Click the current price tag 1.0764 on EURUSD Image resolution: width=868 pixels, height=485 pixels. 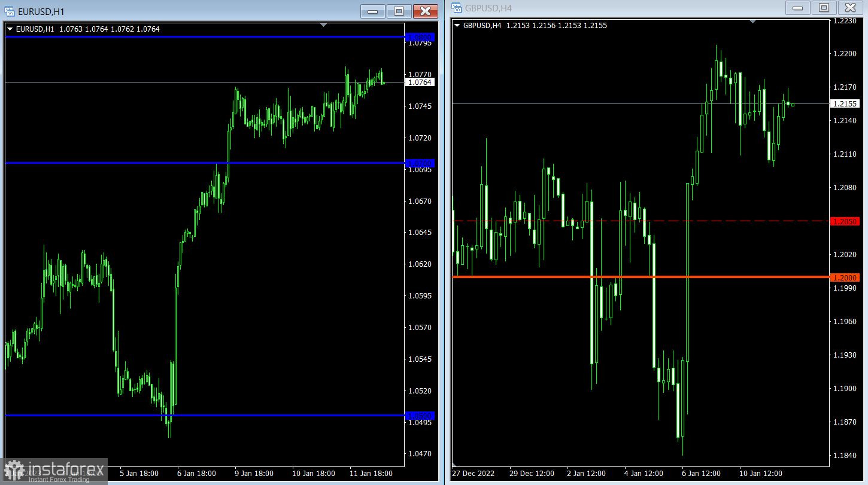point(420,82)
